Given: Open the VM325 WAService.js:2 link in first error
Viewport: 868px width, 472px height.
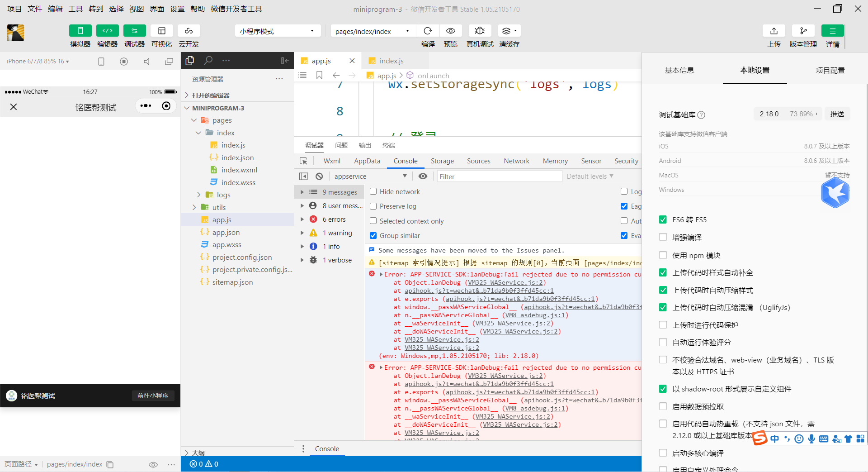Looking at the screenshot, I should pyautogui.click(x=505, y=282).
